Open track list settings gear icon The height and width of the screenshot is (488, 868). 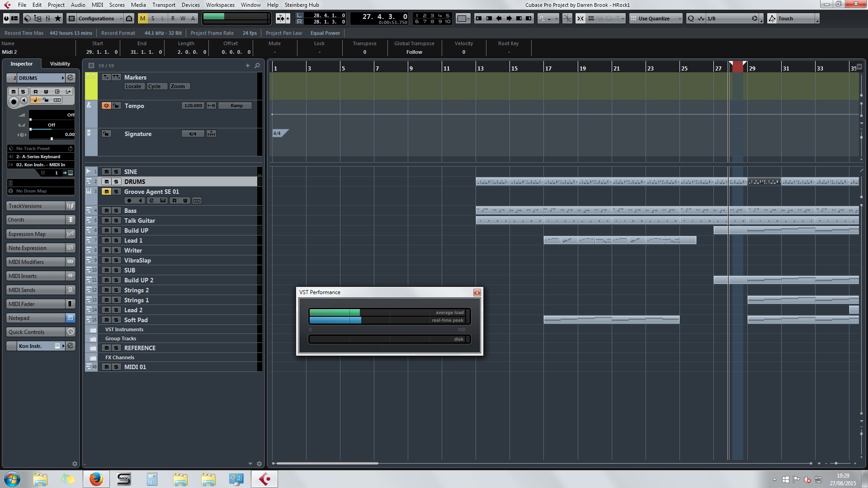259,464
